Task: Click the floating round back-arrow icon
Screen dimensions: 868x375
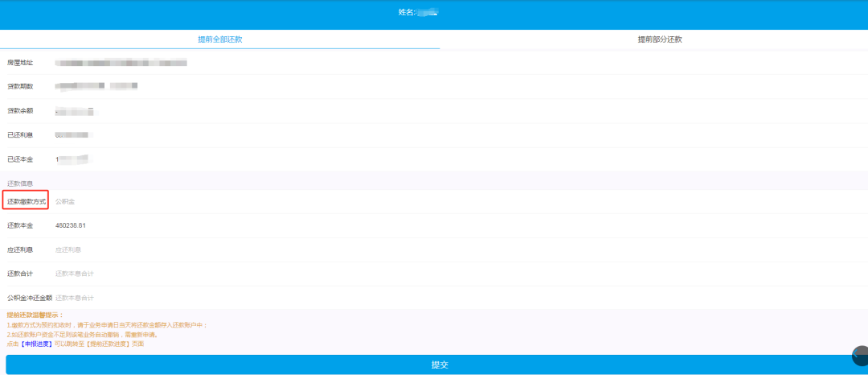Action: click(860, 356)
